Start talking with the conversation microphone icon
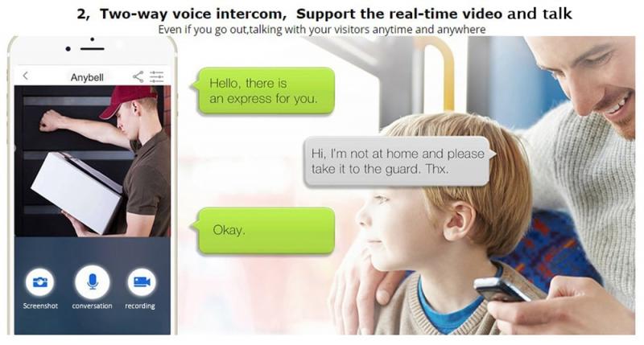Viewport: 644px width, 345px height. click(x=92, y=281)
